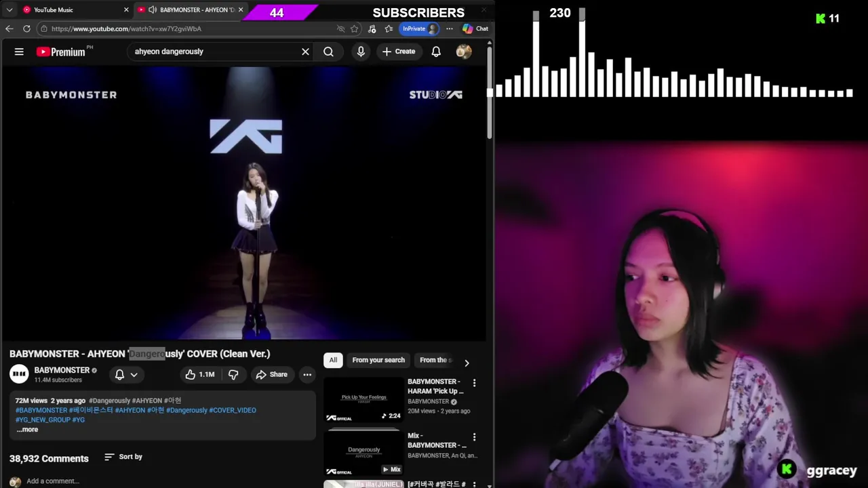Viewport: 868px width, 488px height.
Task: Open browser settings three-dot menu
Action: (x=449, y=28)
